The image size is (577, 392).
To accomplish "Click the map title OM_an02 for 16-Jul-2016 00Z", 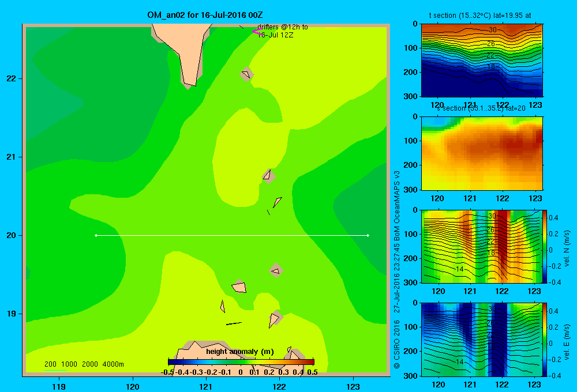I will [205, 15].
